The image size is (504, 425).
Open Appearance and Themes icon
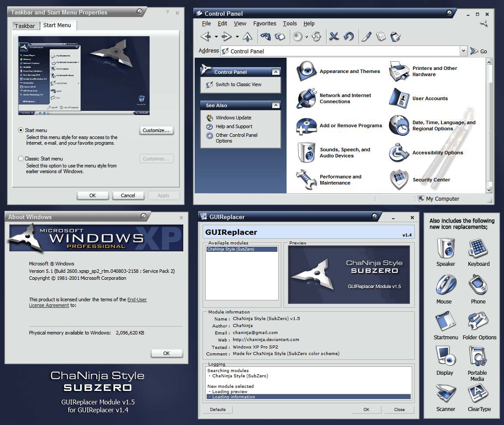point(306,71)
